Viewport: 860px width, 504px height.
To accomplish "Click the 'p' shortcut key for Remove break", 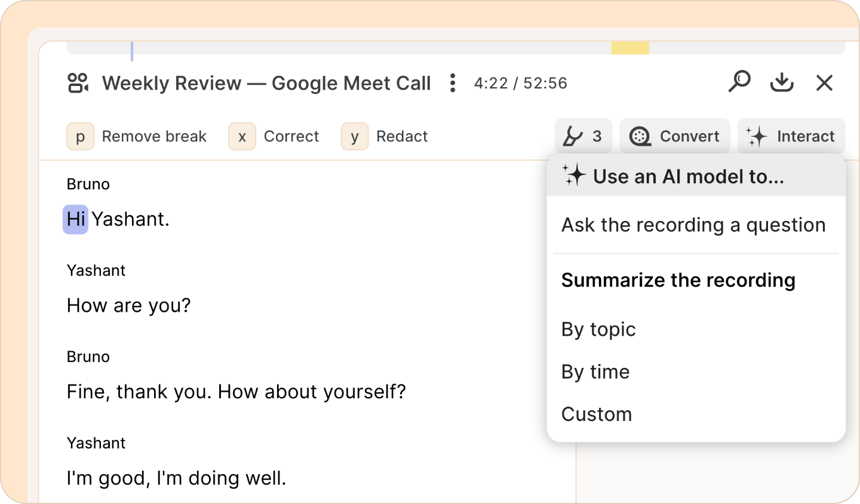I will click(x=80, y=136).
